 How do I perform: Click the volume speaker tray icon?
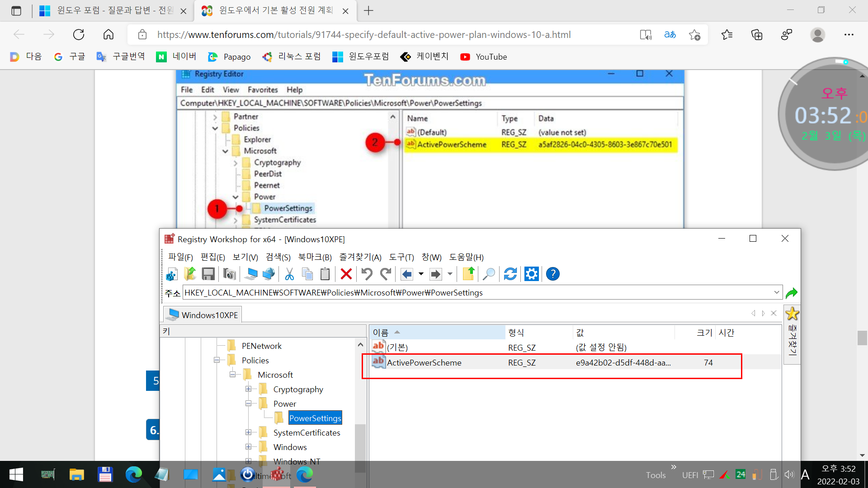click(789, 474)
